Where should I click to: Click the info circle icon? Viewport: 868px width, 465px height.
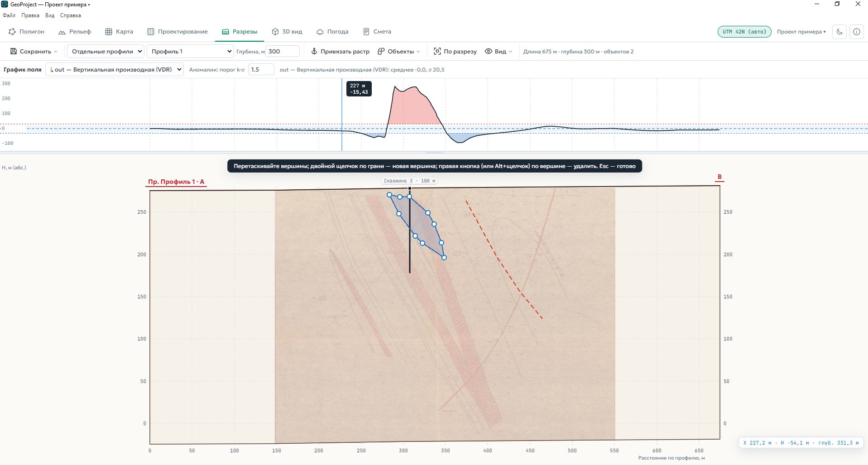856,32
